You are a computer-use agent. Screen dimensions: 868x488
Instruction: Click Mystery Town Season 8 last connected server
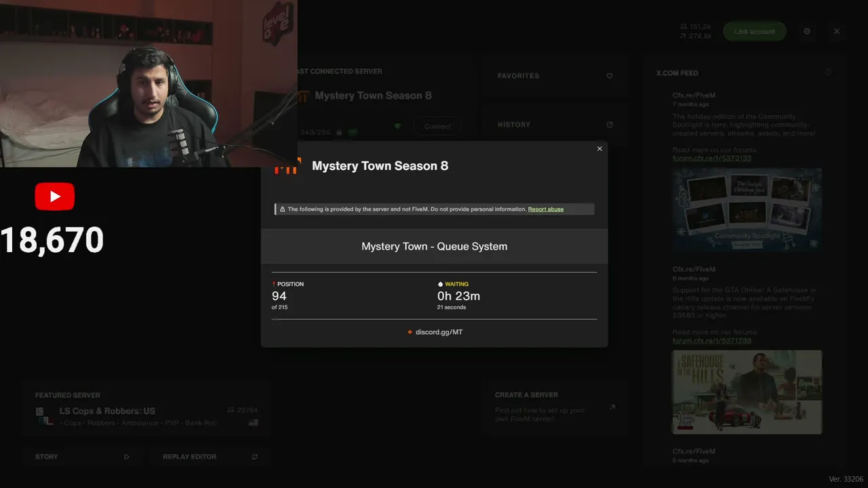coord(373,96)
